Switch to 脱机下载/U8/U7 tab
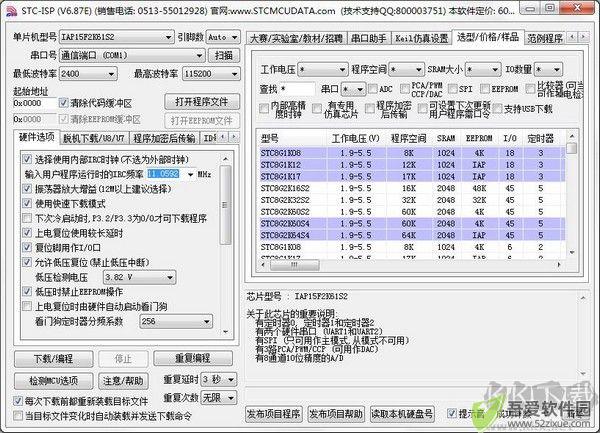The width and height of the screenshot is (600, 433). pos(94,138)
